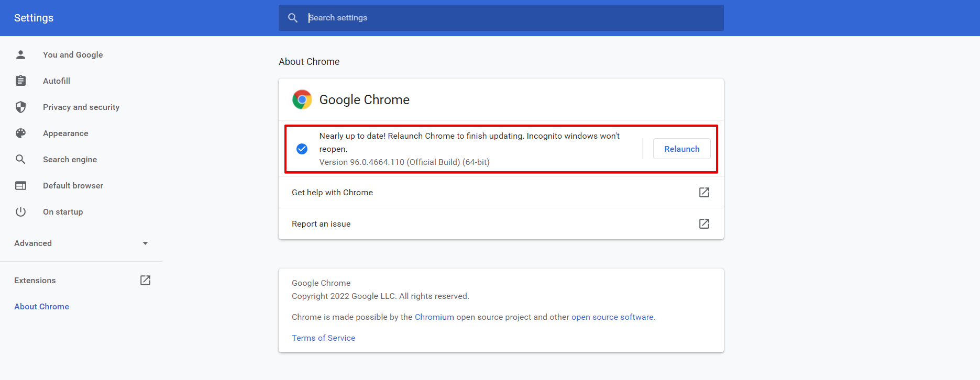
Task: Relaunch Chrome to finish updating
Action: pos(682,149)
